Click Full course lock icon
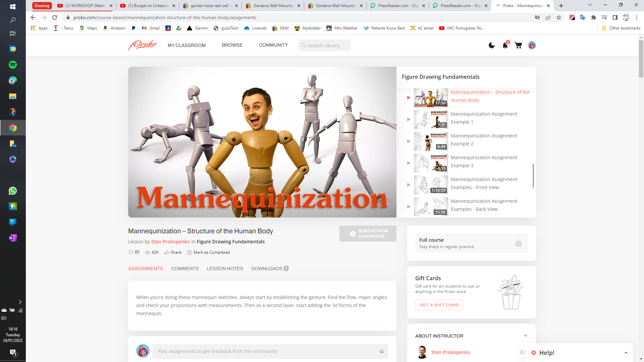644x362 pixels. coord(519,243)
